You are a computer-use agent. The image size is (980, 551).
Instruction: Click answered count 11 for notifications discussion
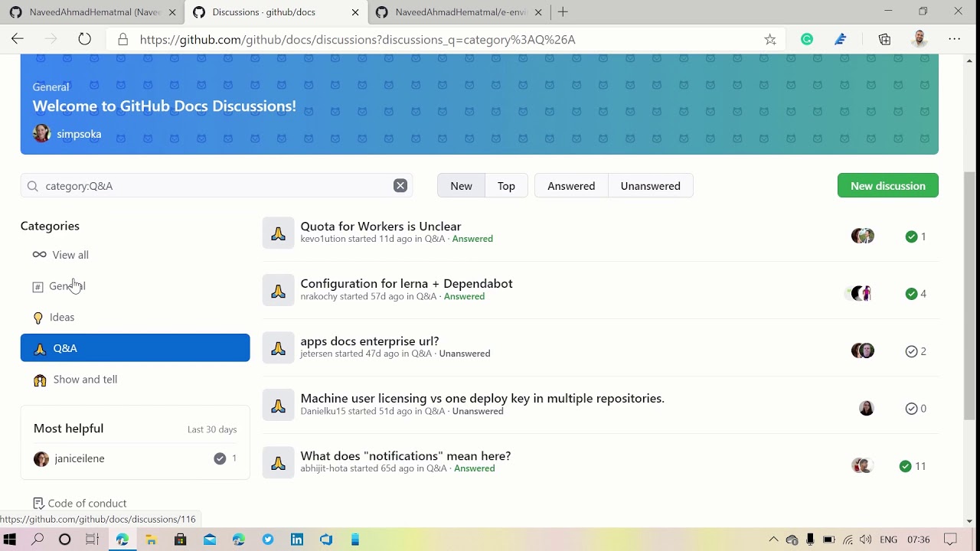pos(913,466)
